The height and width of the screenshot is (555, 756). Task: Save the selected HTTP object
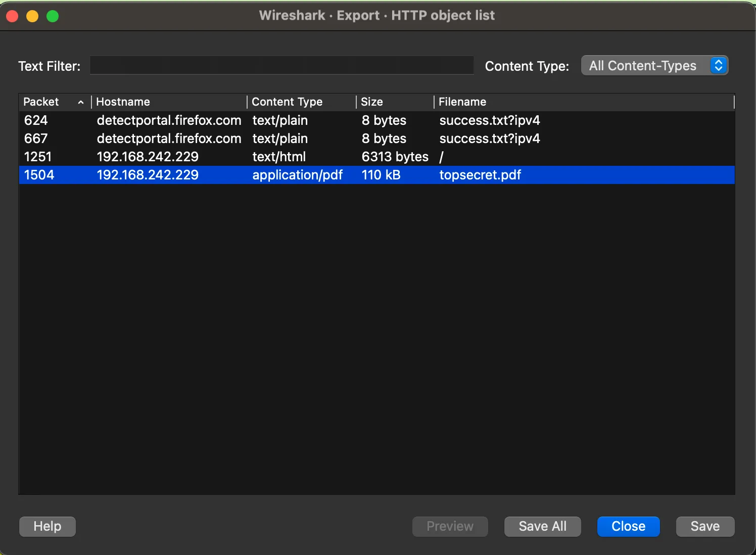tap(705, 526)
